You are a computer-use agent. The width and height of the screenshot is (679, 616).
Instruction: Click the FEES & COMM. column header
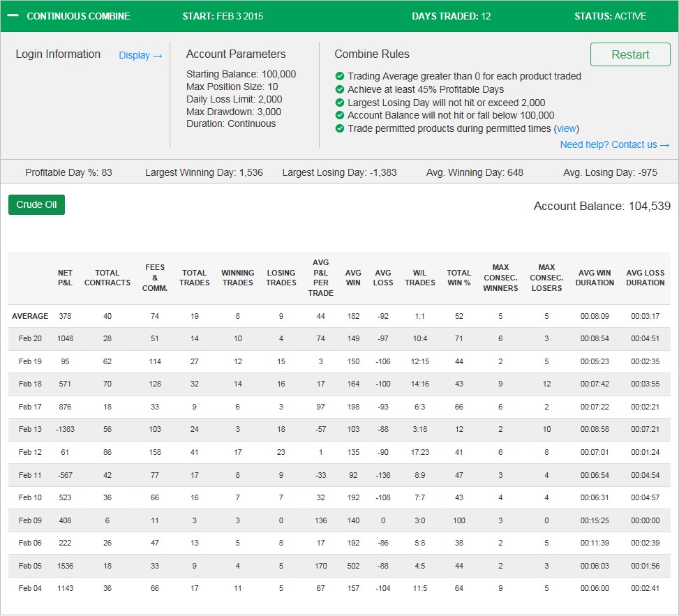pyautogui.click(x=155, y=278)
